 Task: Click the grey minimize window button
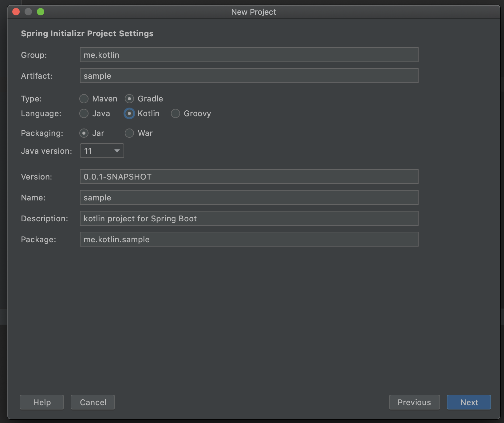[28, 12]
